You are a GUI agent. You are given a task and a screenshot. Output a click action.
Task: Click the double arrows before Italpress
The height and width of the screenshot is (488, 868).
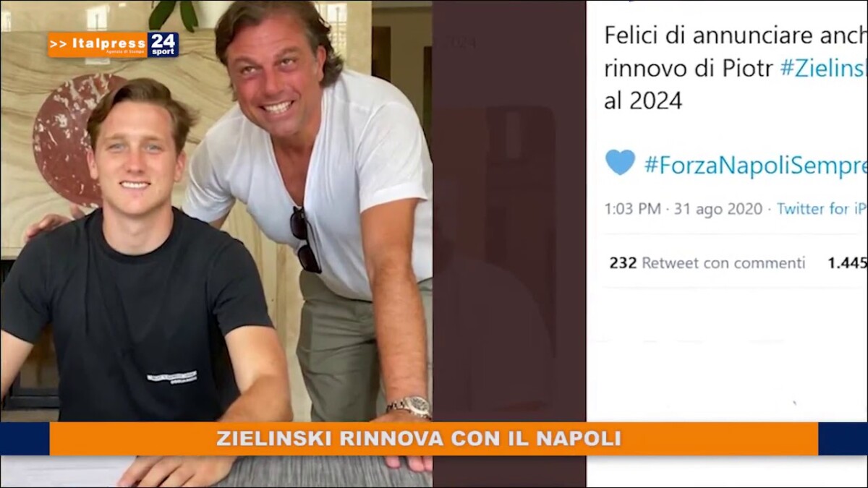click(x=58, y=44)
